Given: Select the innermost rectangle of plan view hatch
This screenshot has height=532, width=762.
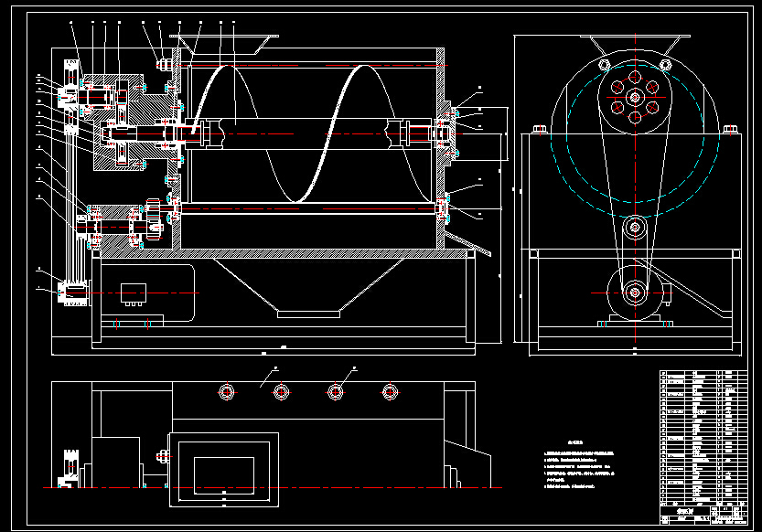Looking at the screenshot, I should (224, 475).
